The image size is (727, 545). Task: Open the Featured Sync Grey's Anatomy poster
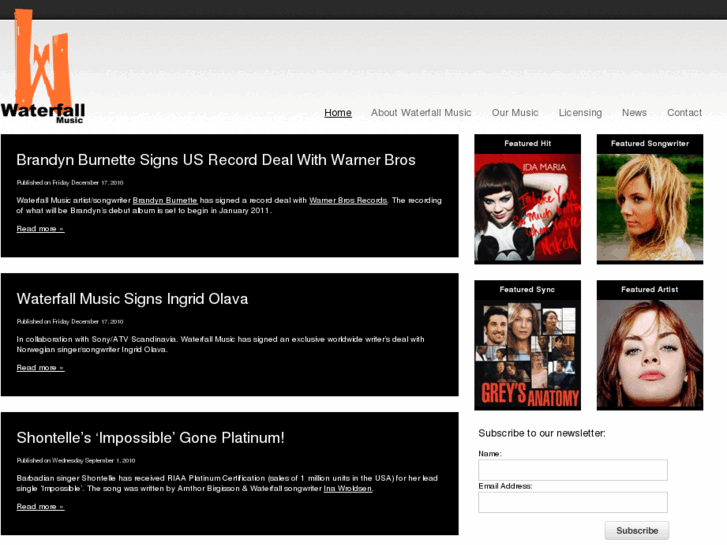(527, 354)
